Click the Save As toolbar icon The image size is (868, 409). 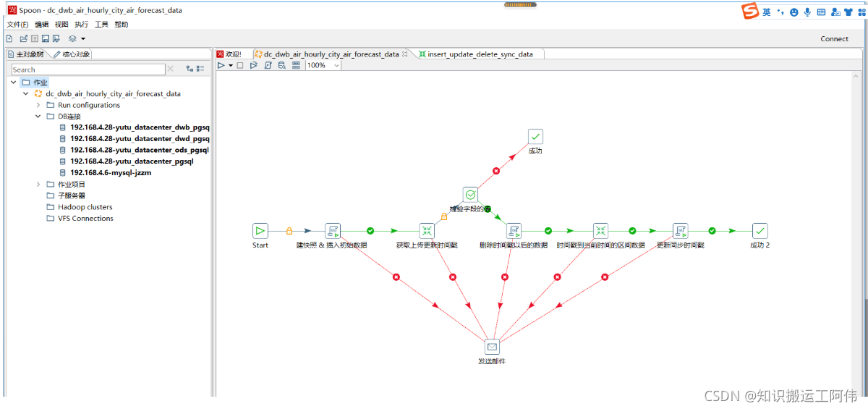pos(56,38)
